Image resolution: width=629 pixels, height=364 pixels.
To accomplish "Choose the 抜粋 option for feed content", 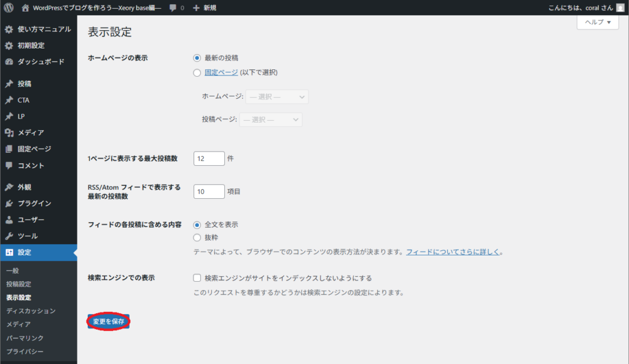I will (x=197, y=237).
